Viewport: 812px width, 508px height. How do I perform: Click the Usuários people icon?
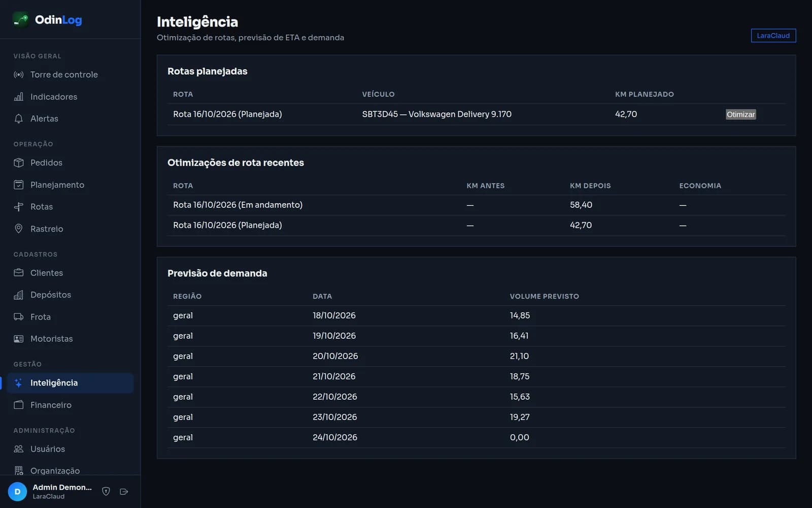point(19,449)
